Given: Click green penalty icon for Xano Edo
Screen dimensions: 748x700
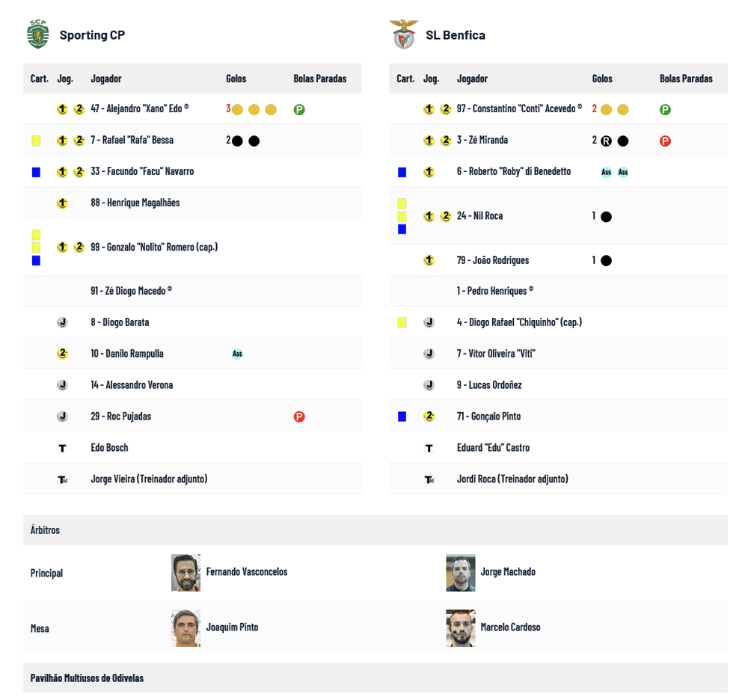Looking at the screenshot, I should click(299, 109).
